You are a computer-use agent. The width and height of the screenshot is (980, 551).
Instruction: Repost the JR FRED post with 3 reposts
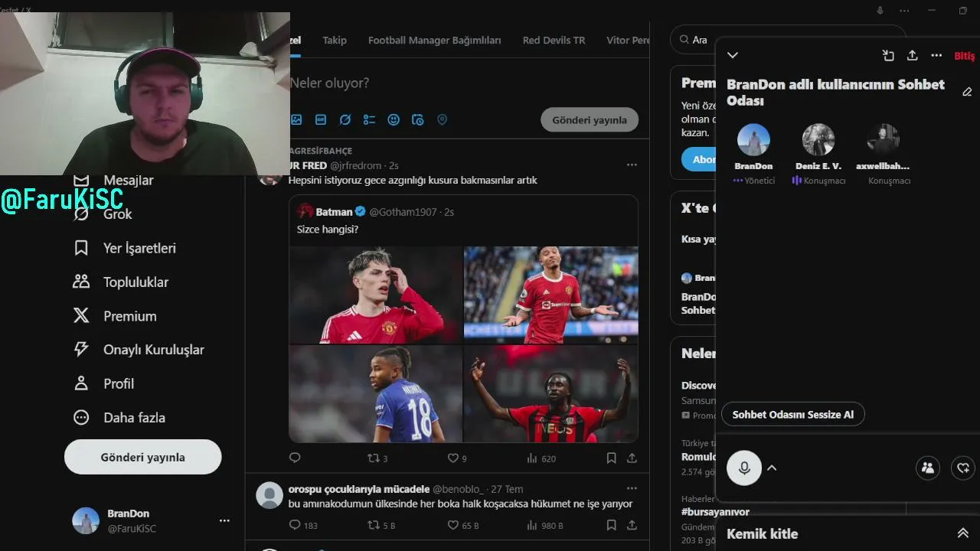tap(377, 458)
